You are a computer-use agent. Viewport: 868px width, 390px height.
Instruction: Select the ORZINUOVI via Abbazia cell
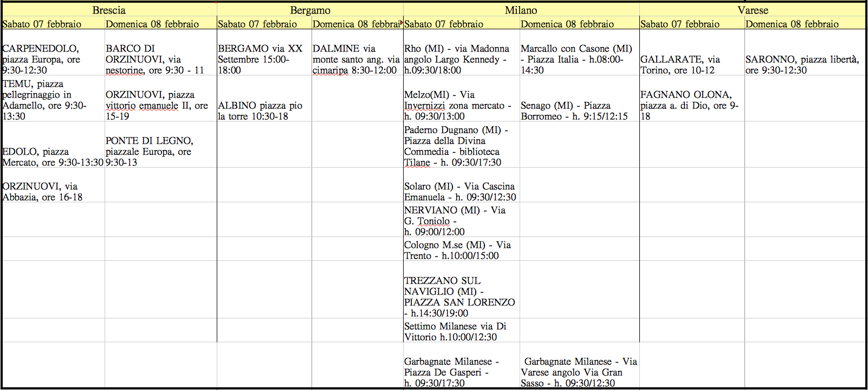pos(53,185)
